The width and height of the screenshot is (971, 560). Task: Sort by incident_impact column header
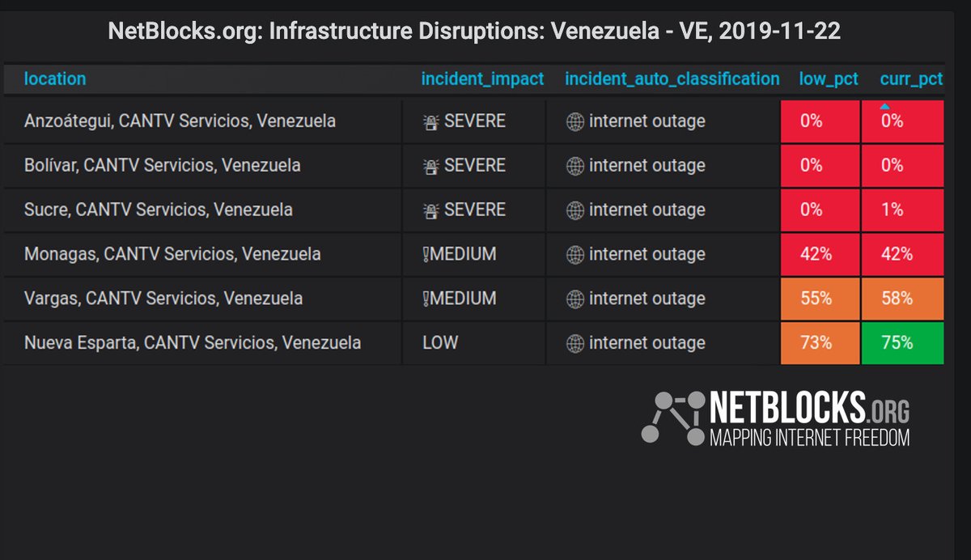point(482,79)
